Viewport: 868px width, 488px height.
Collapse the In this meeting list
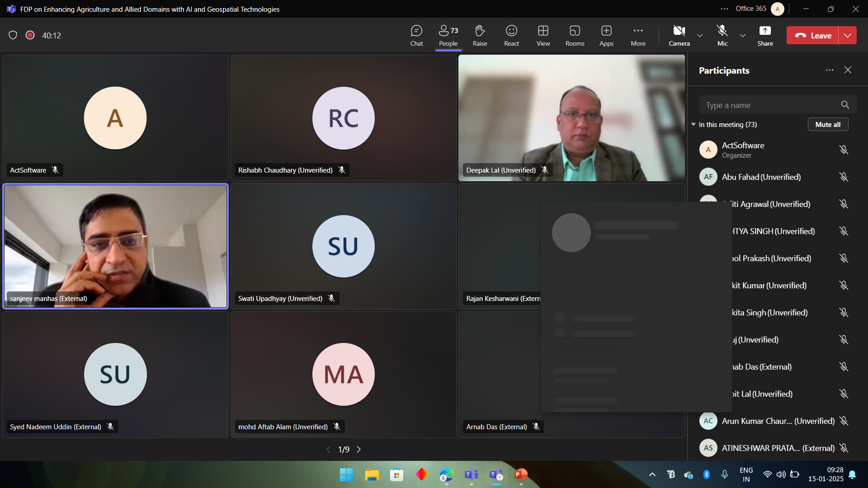click(x=693, y=124)
